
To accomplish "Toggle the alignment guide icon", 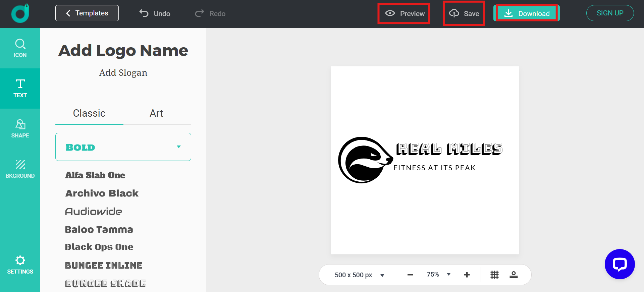I will 514,275.
